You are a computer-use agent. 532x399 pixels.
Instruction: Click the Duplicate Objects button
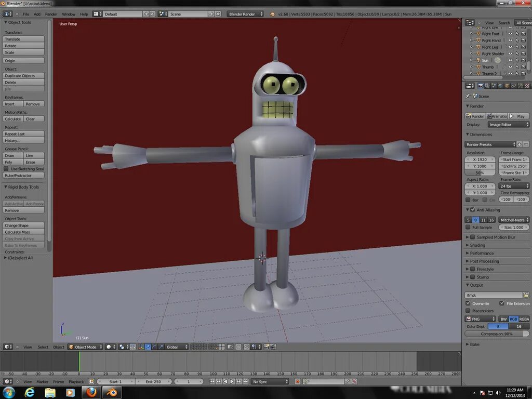pyautogui.click(x=23, y=76)
